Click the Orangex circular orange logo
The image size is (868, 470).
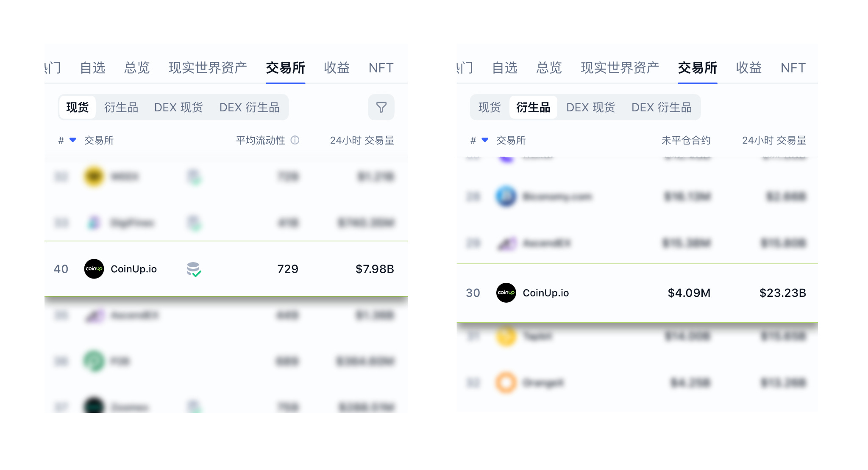click(x=505, y=383)
